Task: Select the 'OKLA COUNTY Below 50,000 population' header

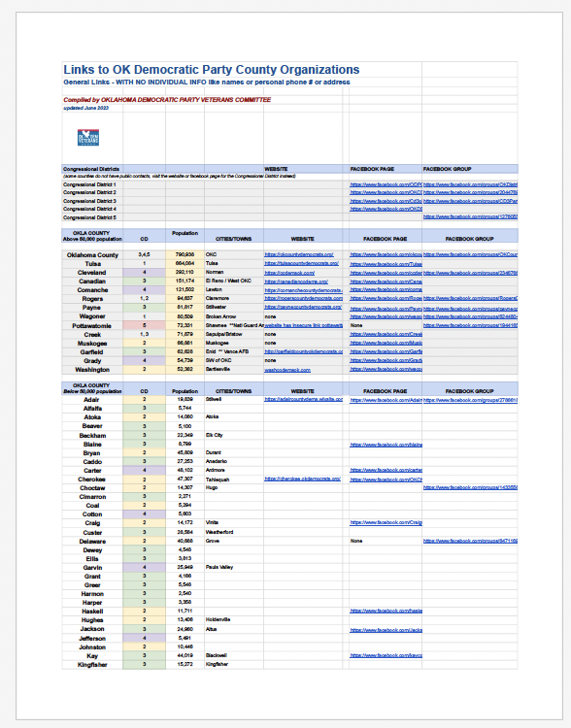Action: [92, 388]
